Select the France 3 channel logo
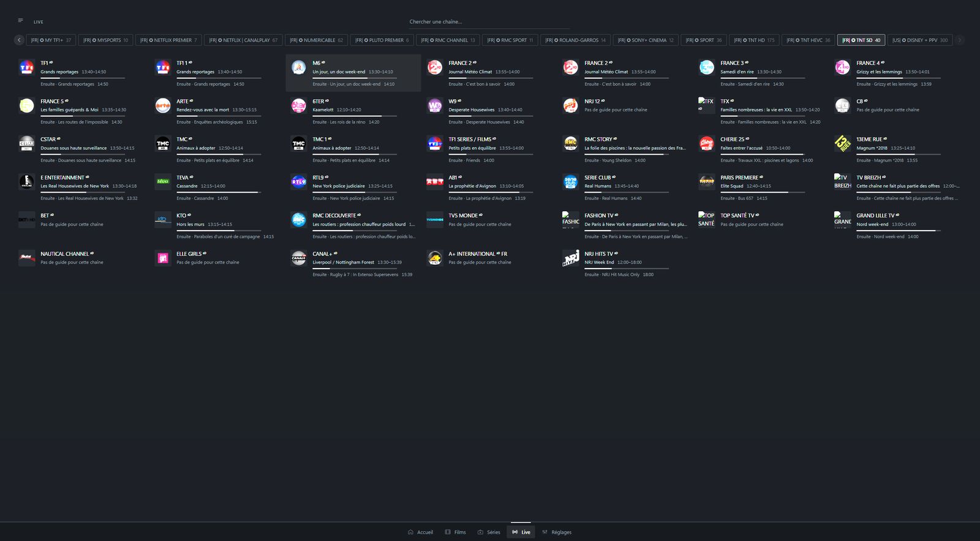Viewport: 980px width, 541px height. (707, 67)
